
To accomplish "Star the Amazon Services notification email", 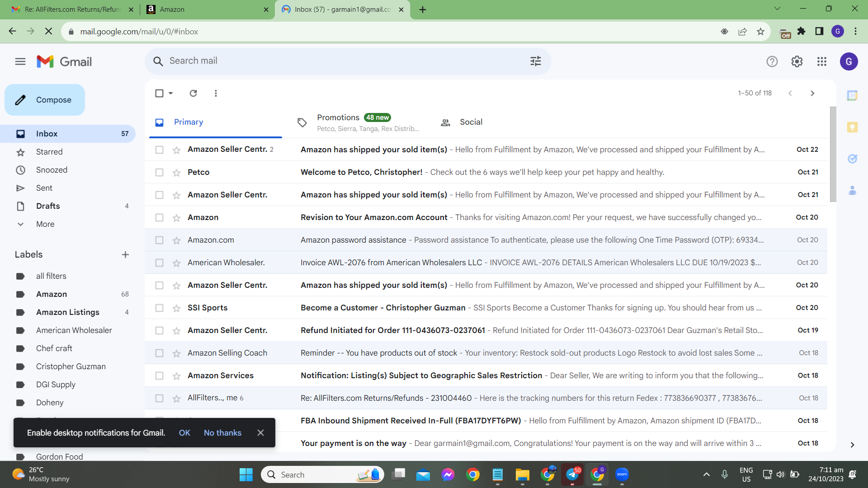I will click(x=176, y=376).
